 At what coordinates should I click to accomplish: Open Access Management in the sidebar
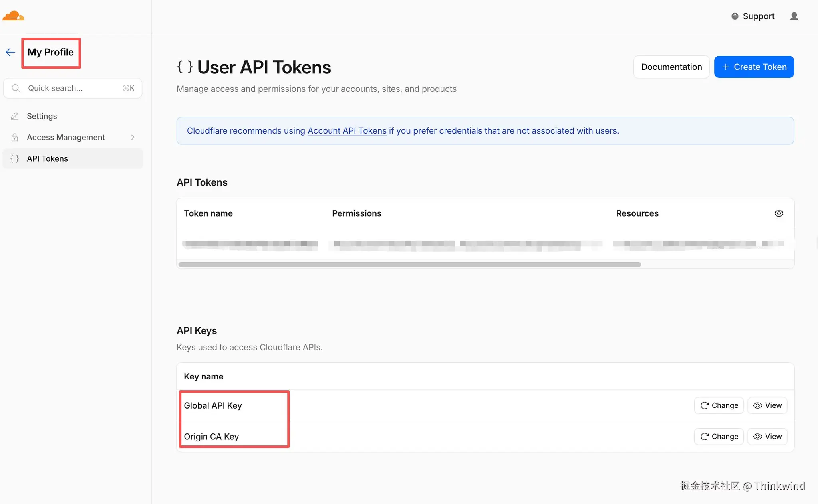click(73, 137)
